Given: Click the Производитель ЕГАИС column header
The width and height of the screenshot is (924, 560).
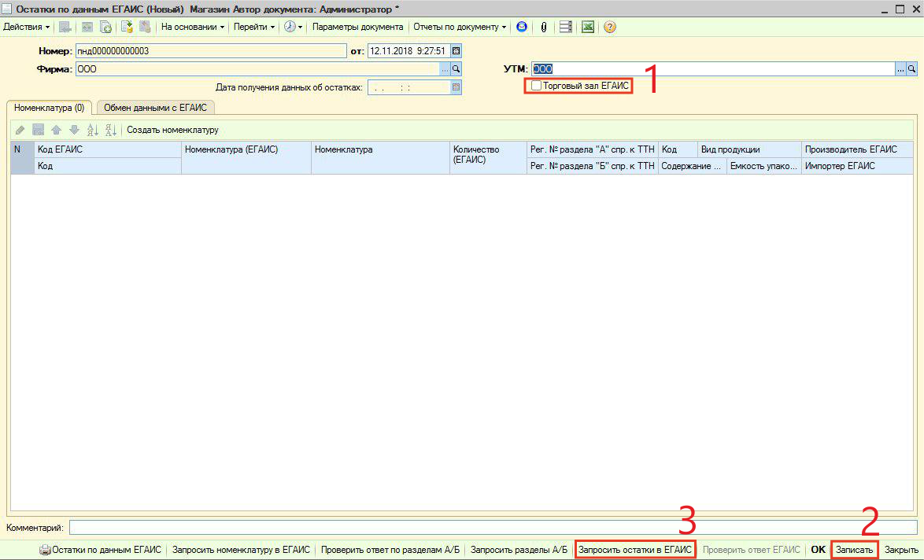Looking at the screenshot, I should (x=857, y=149).
